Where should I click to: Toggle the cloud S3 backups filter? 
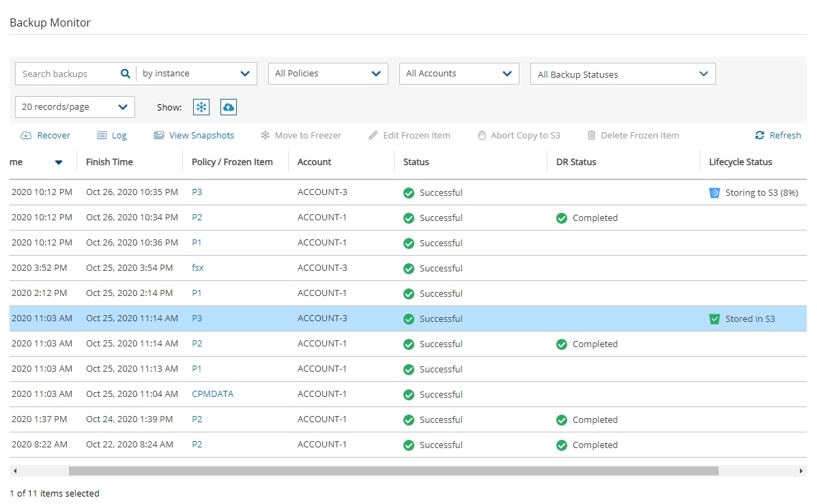point(229,107)
